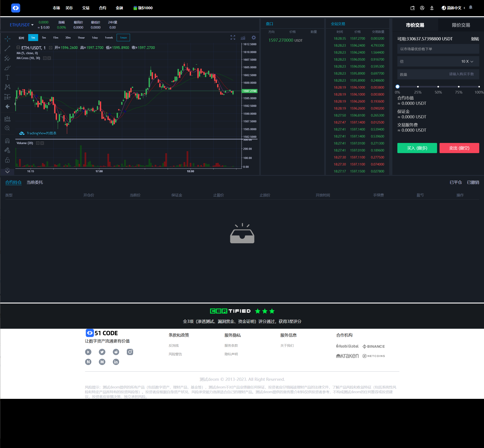The width and height of the screenshot is (484, 448).
Task: Select the 1m chart interval
Action: point(33,38)
